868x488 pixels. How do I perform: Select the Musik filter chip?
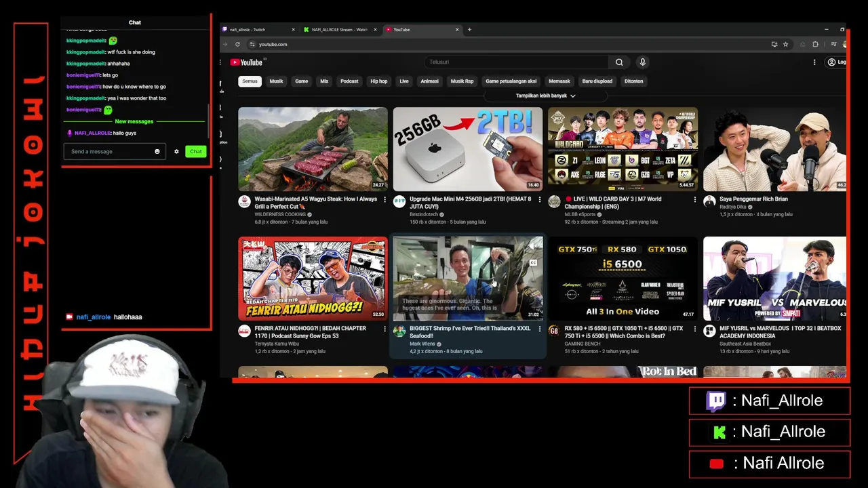pyautogui.click(x=276, y=81)
